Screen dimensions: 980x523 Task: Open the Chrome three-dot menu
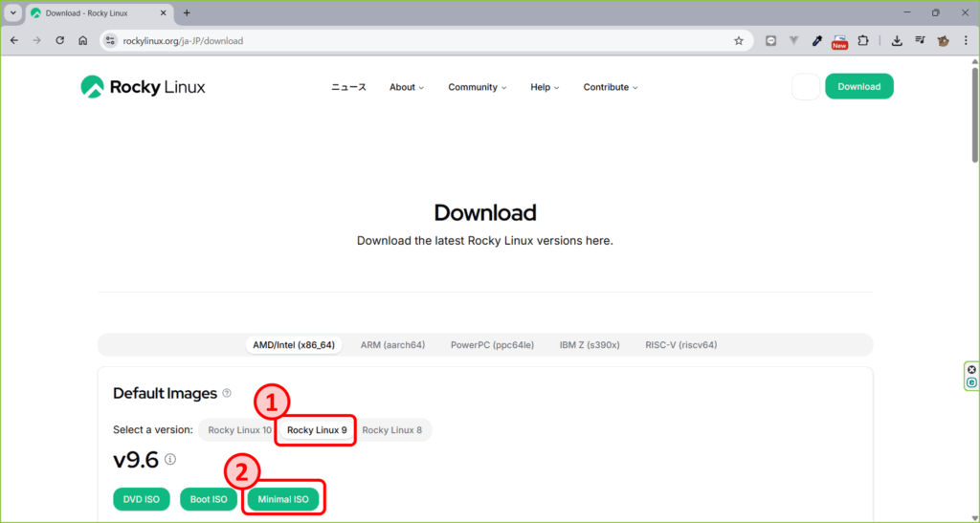tap(966, 40)
